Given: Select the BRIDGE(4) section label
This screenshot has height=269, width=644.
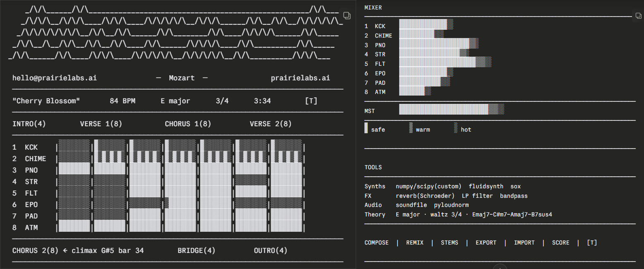Looking at the screenshot, I should tap(196, 250).
